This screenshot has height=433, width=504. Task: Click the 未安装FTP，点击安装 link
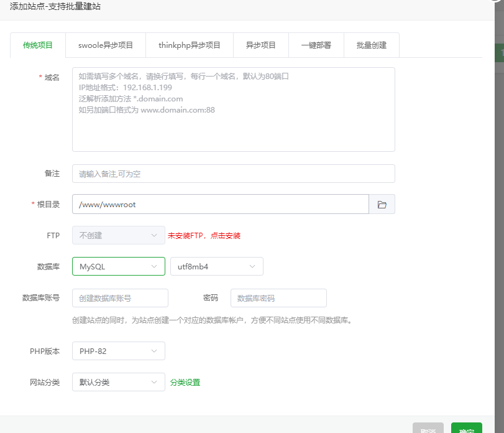click(204, 236)
